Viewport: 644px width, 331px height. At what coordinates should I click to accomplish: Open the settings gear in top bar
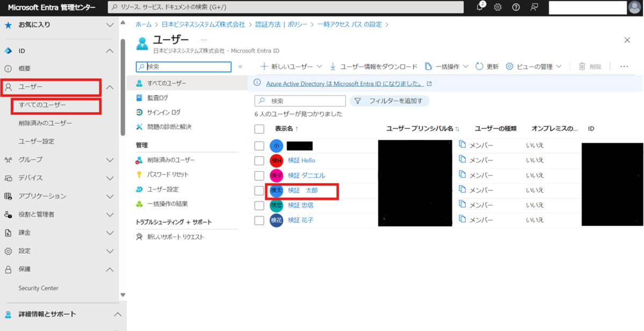[x=497, y=7]
